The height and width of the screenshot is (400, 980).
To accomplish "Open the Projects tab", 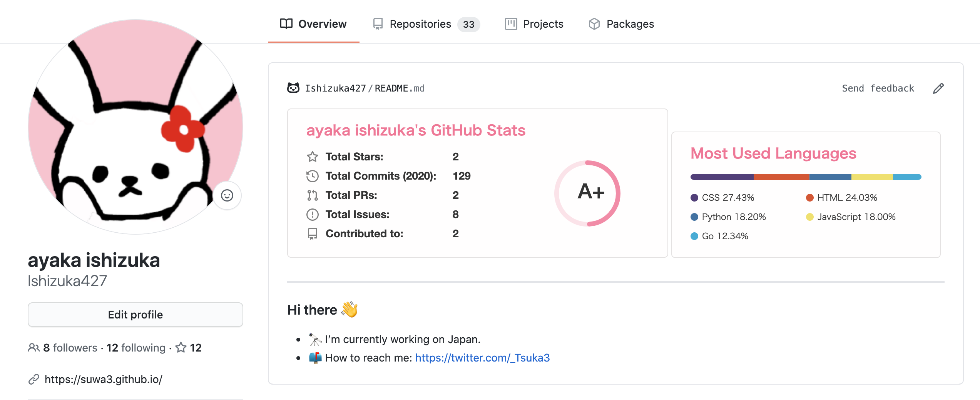I will tap(534, 24).
